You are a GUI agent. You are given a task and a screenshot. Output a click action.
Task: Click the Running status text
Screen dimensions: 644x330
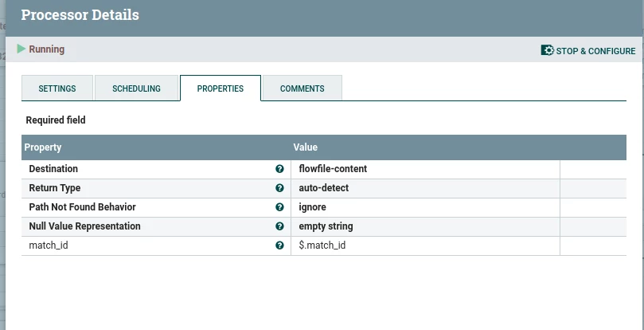pyautogui.click(x=46, y=49)
